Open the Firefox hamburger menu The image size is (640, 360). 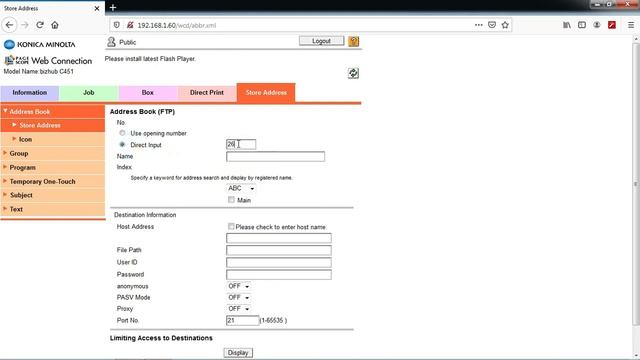(x=631, y=25)
